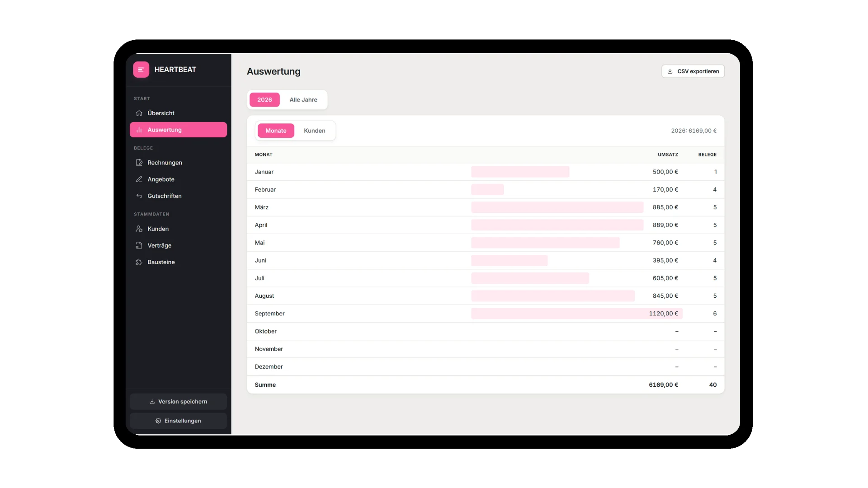868x488 pixels.
Task: Click the 2026: 6169,00 € summary text
Action: 694,131
